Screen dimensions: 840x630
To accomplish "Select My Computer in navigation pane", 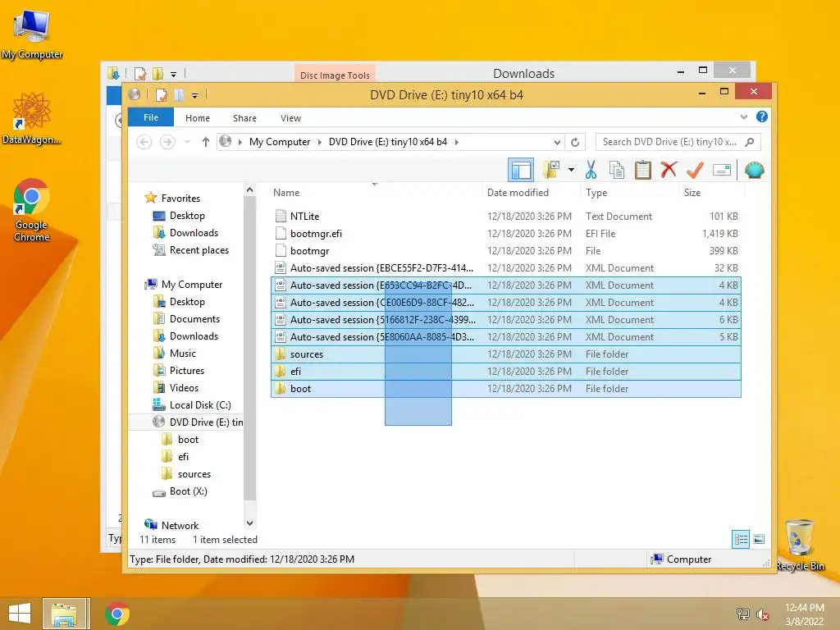I will click(192, 285).
